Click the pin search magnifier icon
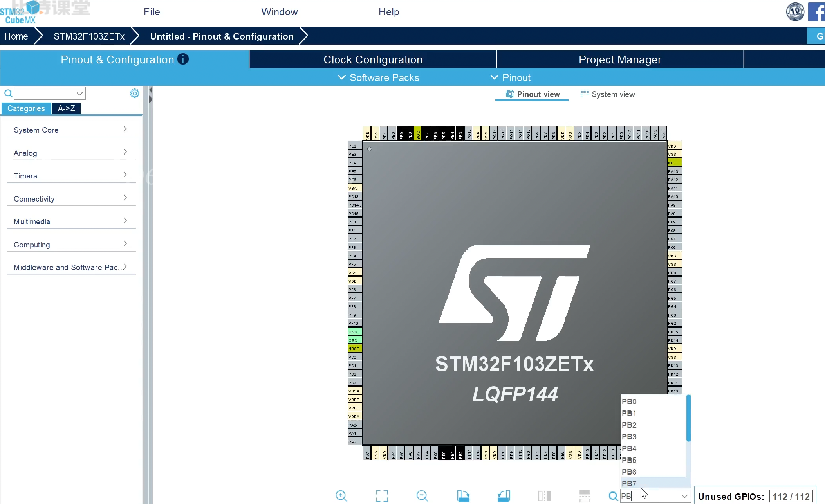825x504 pixels. click(x=613, y=496)
